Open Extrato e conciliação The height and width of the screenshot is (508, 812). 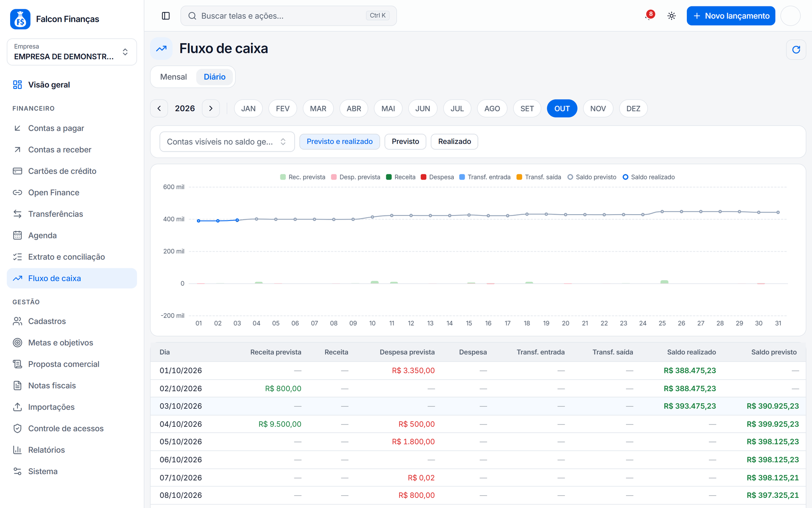tap(72, 257)
